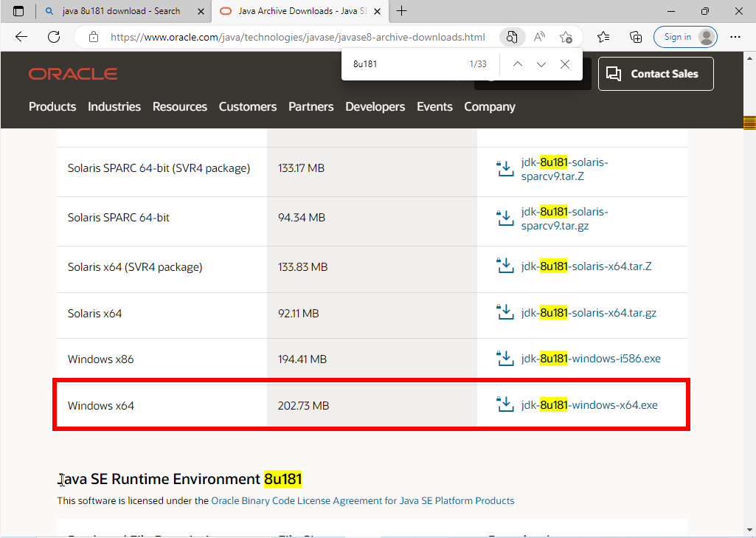Click the Solaris SPARC 64-bit (SVR4 package) label
756x538 pixels.
tap(159, 168)
